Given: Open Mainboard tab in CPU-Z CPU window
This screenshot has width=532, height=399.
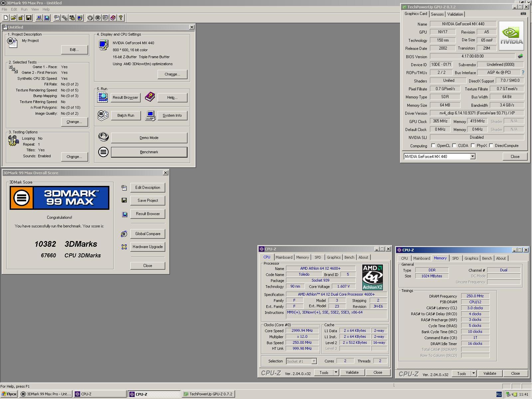Looking at the screenshot, I should click(284, 257).
